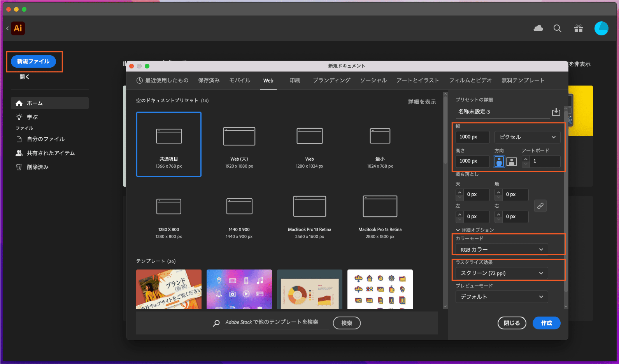Open the ラスタライズ効果 スクリーン (72 ppi) dropdown

(x=502, y=273)
